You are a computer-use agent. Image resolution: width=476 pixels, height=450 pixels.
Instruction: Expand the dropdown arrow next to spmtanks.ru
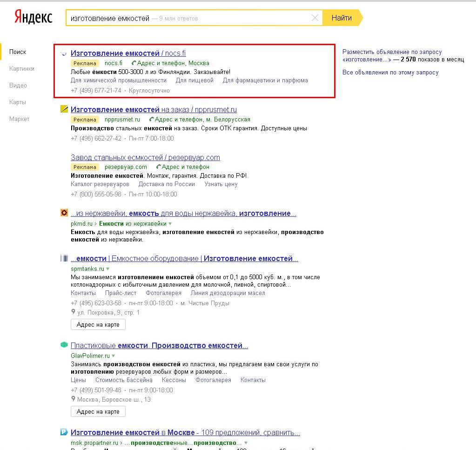pyautogui.click(x=108, y=269)
